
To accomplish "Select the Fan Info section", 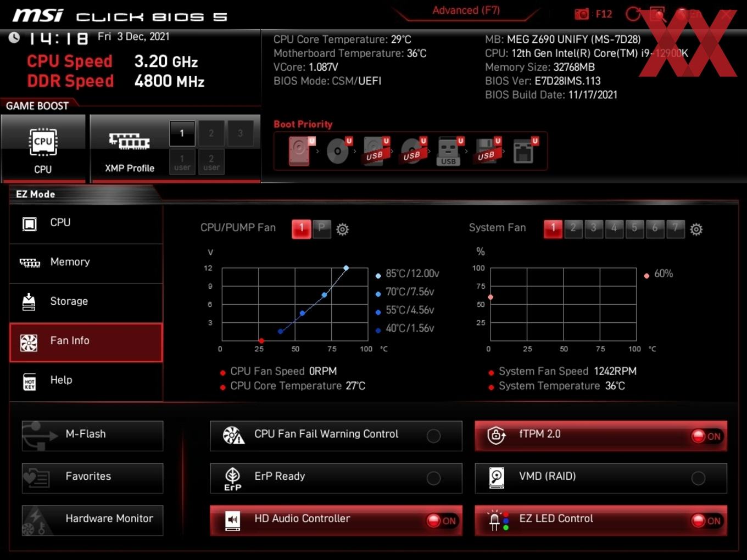I will coord(86,343).
